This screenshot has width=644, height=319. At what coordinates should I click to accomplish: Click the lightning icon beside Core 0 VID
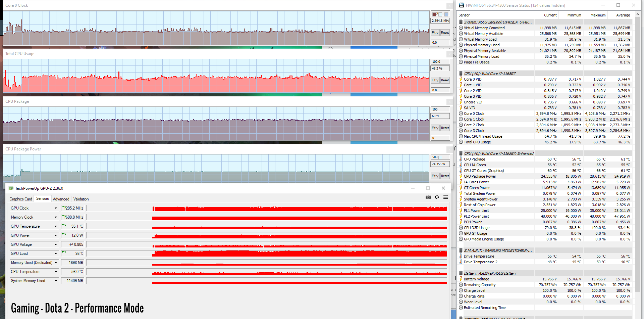461,79
